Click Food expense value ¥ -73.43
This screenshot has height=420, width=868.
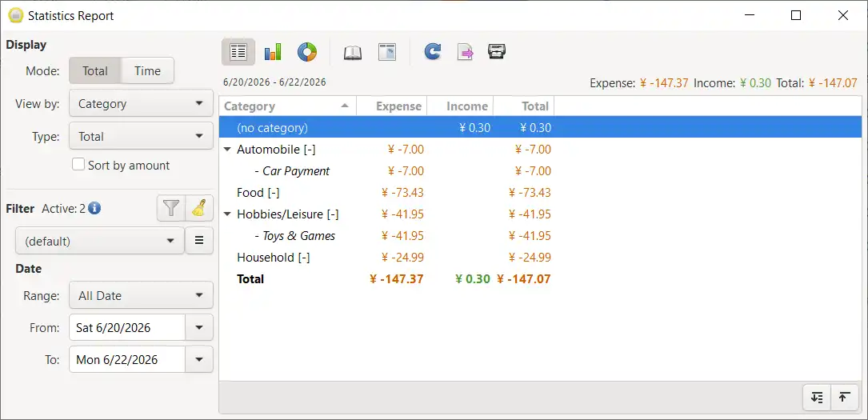click(x=402, y=193)
